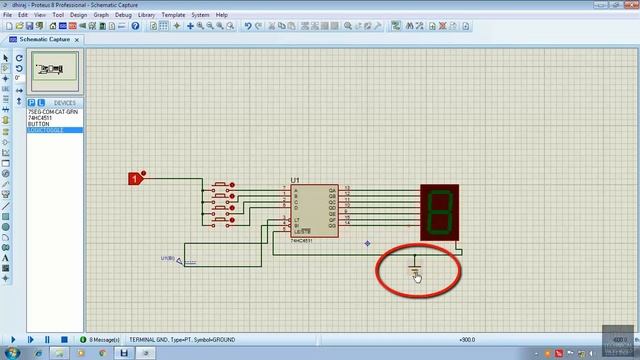Open the File menu
Viewport: 640px width, 360px height.
pyautogui.click(x=8, y=15)
